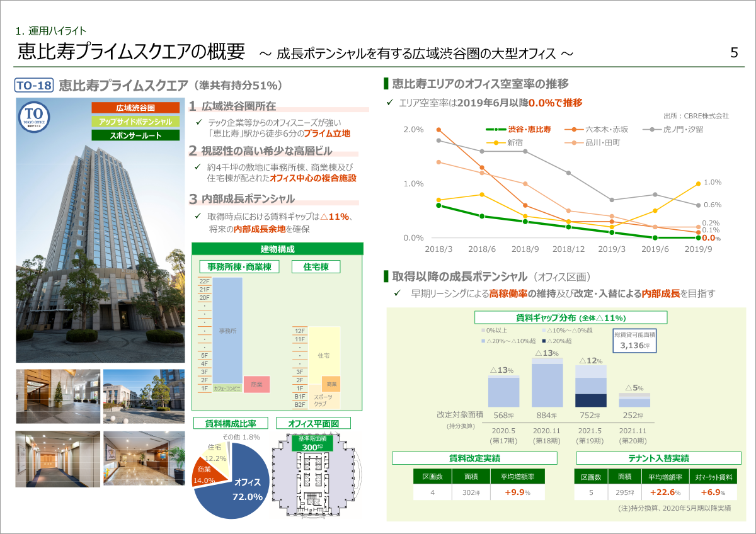Click the +9.9% table cell
756x534 pixels.
tap(518, 492)
